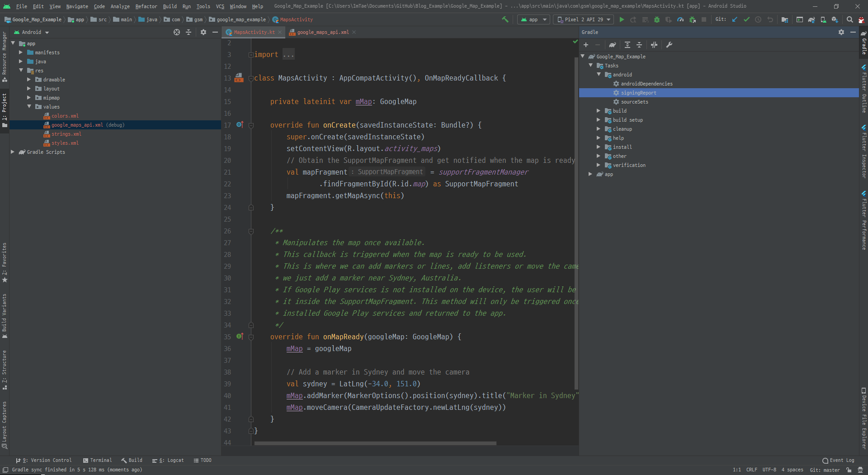Click scroll-from-source target icon in Project panel
Viewport: 868px width, 475px height.
[177, 32]
